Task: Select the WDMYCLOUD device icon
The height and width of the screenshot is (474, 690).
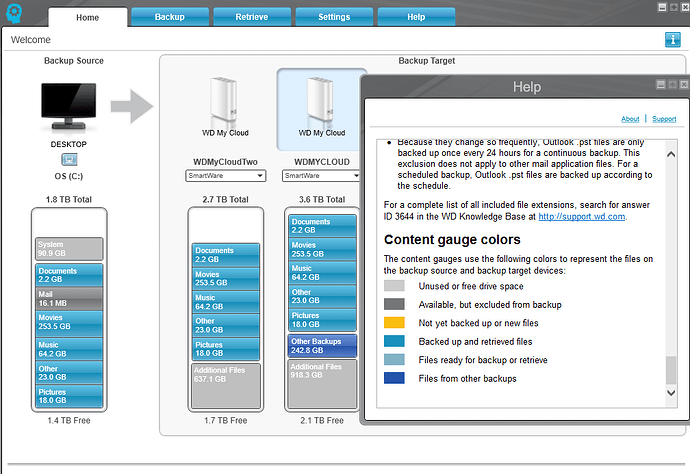Action: [320, 100]
